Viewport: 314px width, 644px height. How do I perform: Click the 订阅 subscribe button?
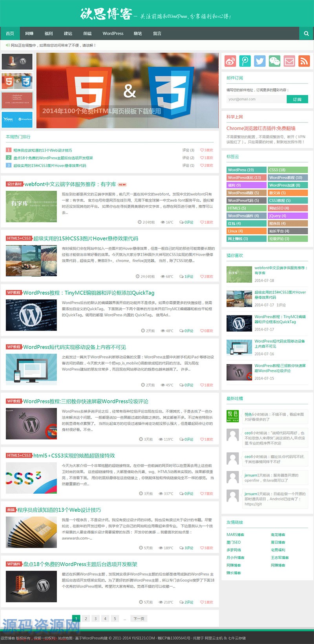pyautogui.click(x=297, y=99)
